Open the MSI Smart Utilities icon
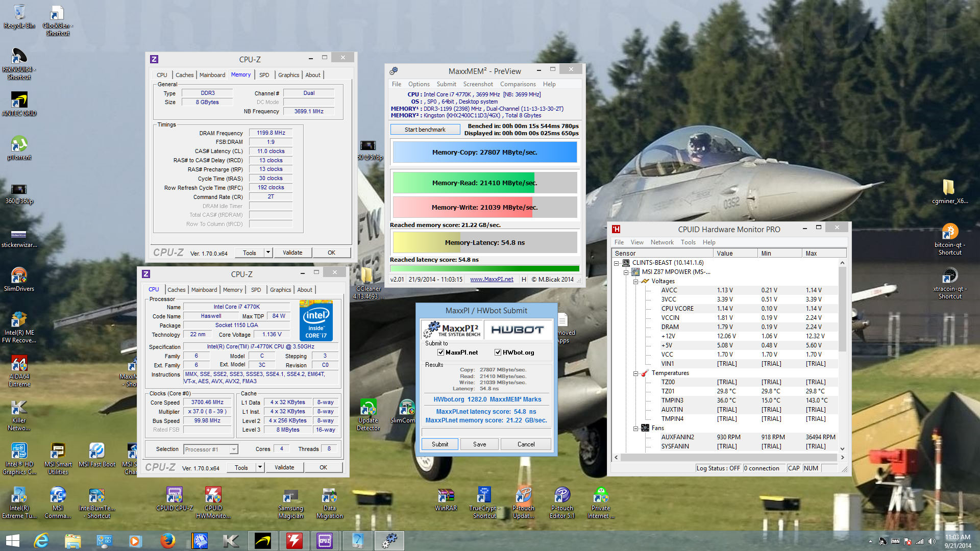Screen dimensions: 980x551 58,459
